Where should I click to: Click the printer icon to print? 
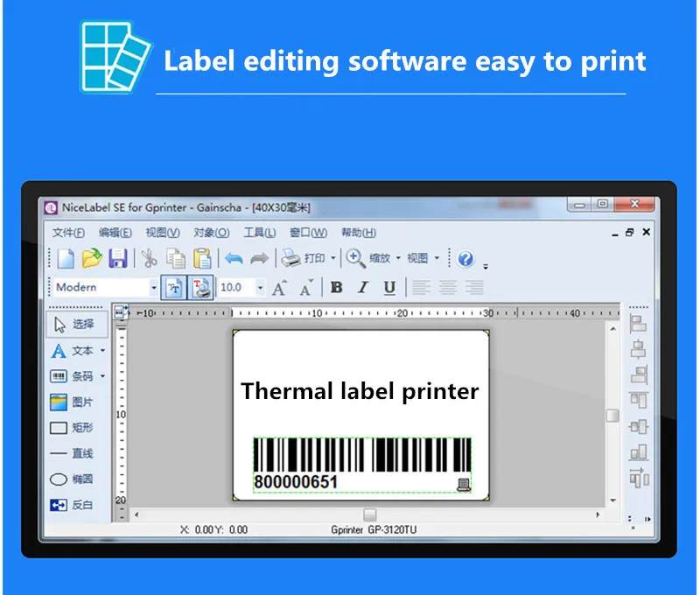(x=290, y=258)
